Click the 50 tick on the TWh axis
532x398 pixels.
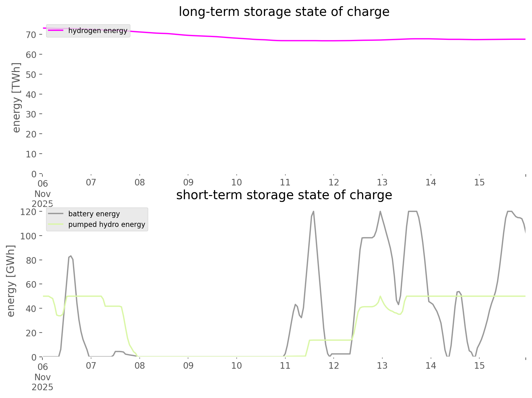point(31,74)
